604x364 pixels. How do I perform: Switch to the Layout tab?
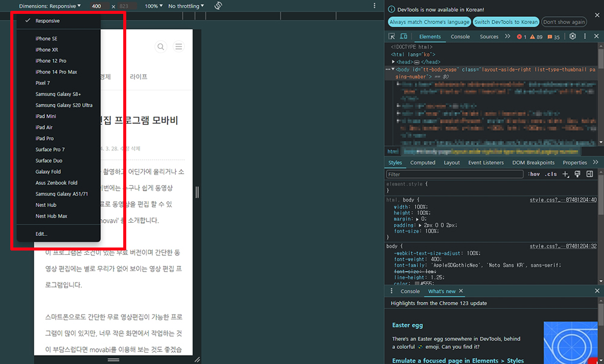click(x=452, y=163)
